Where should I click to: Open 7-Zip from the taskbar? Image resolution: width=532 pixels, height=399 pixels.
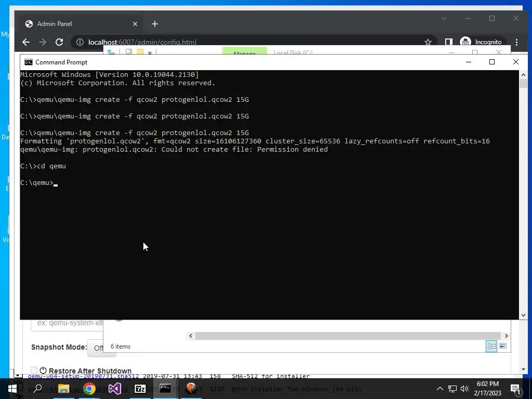coord(140,389)
